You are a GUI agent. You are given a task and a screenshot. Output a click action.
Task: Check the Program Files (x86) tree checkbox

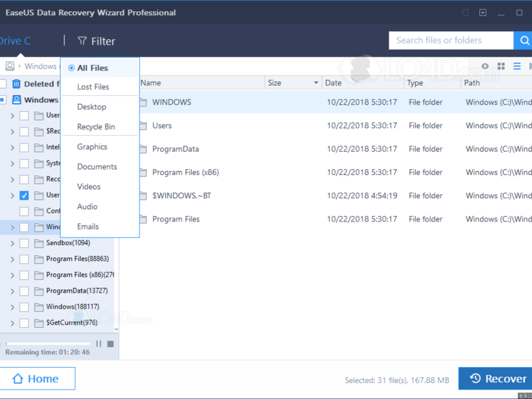coord(24,275)
